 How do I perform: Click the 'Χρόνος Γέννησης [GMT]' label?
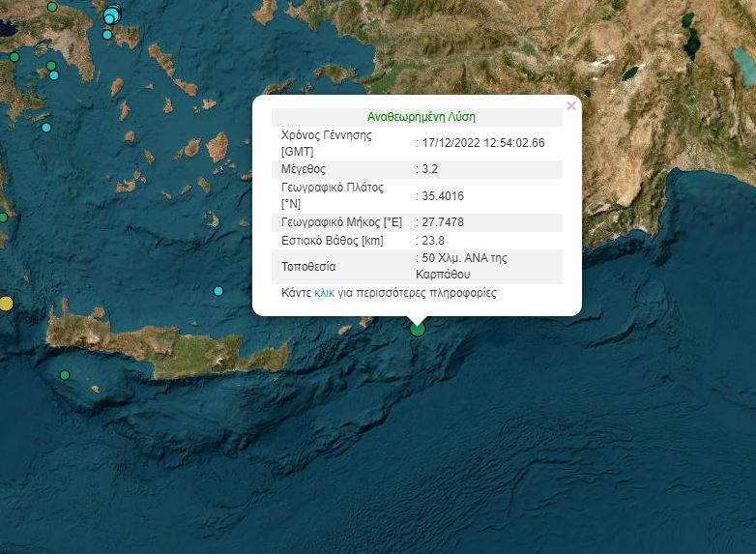coord(327,143)
